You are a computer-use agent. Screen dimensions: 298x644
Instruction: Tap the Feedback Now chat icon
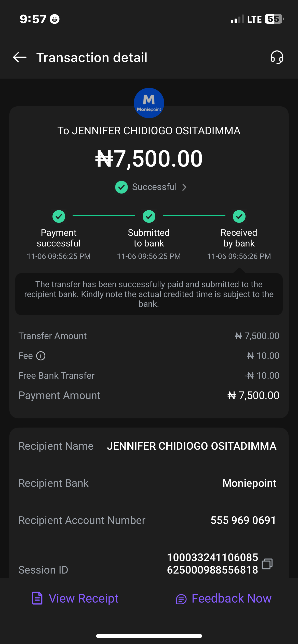181,599
